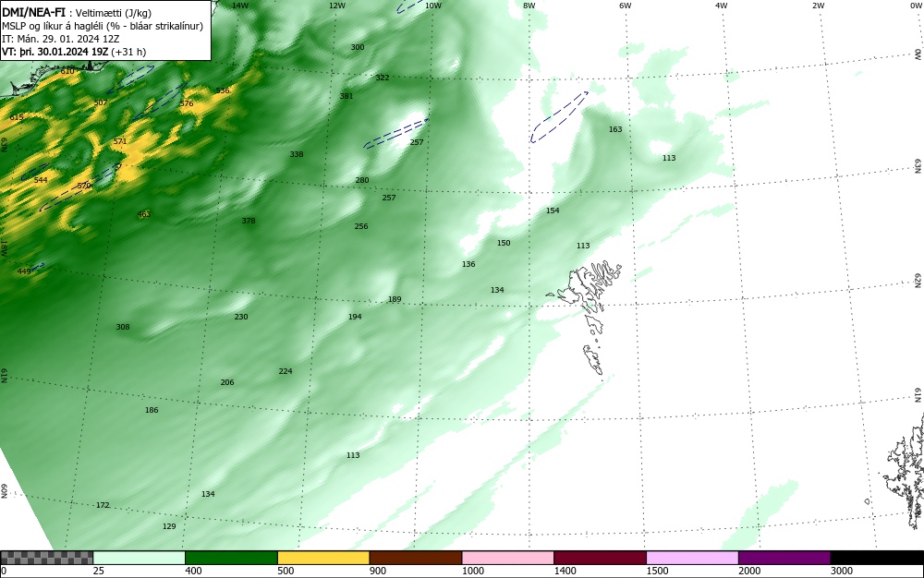
Task: Click the light green 25–400 legend swatch
Action: tap(140, 558)
